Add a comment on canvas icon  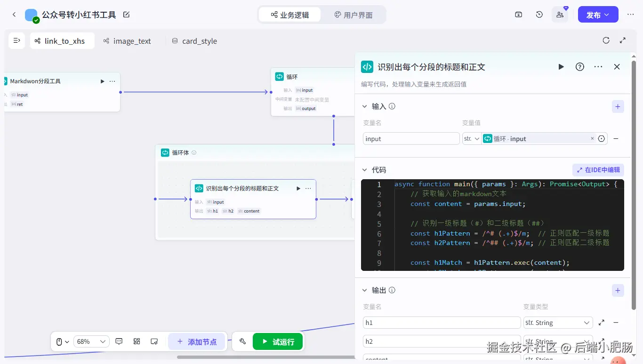coord(119,341)
